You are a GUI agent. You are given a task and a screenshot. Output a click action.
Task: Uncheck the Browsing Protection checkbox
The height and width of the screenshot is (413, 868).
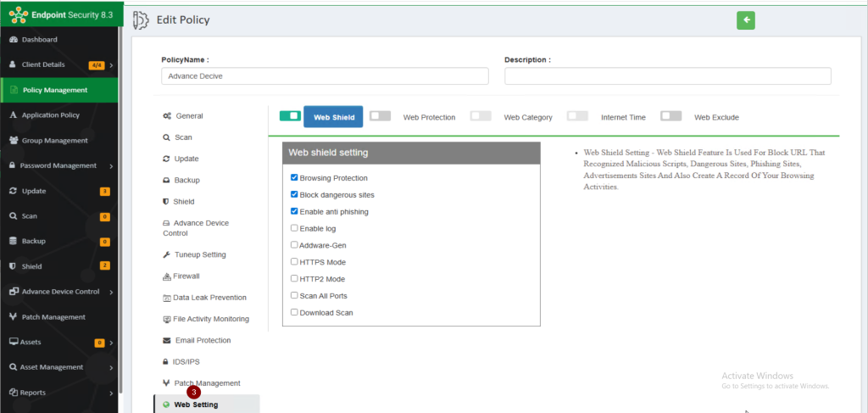pyautogui.click(x=294, y=178)
